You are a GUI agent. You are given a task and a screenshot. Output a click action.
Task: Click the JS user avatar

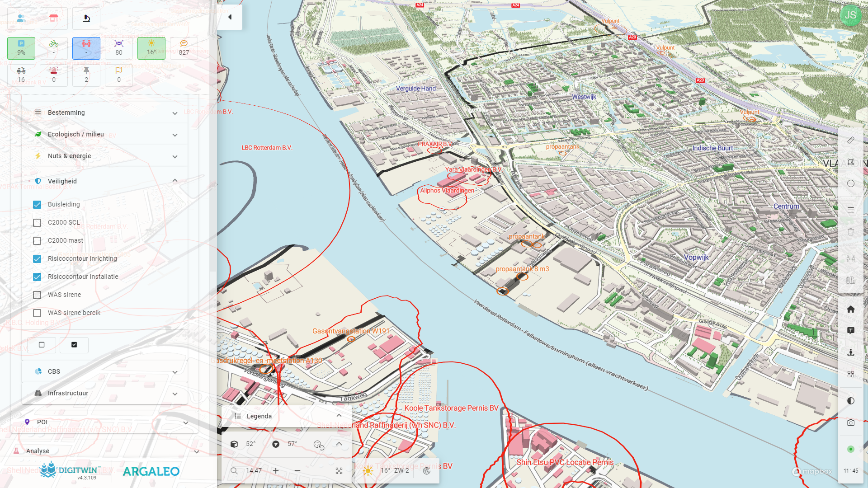click(850, 15)
